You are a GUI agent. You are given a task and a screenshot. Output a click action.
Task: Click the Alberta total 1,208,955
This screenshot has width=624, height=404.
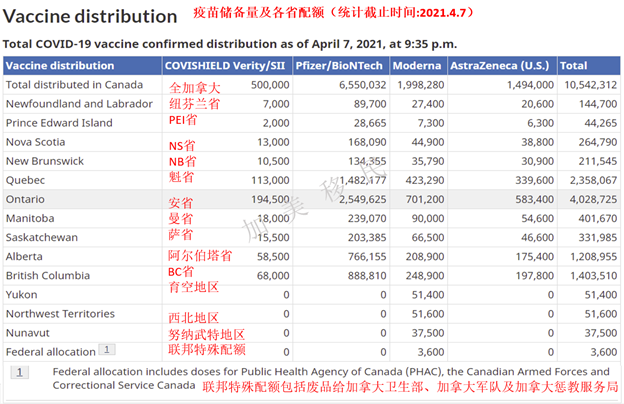pyautogui.click(x=593, y=256)
